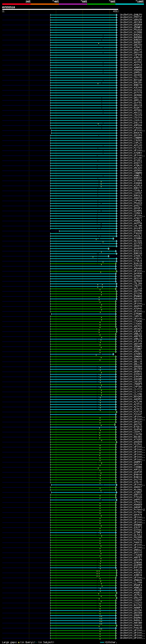The height and width of the screenshot is (644, 146).
Task: Select label UniRef100_Q96HX7
Action: coord(131,487)
